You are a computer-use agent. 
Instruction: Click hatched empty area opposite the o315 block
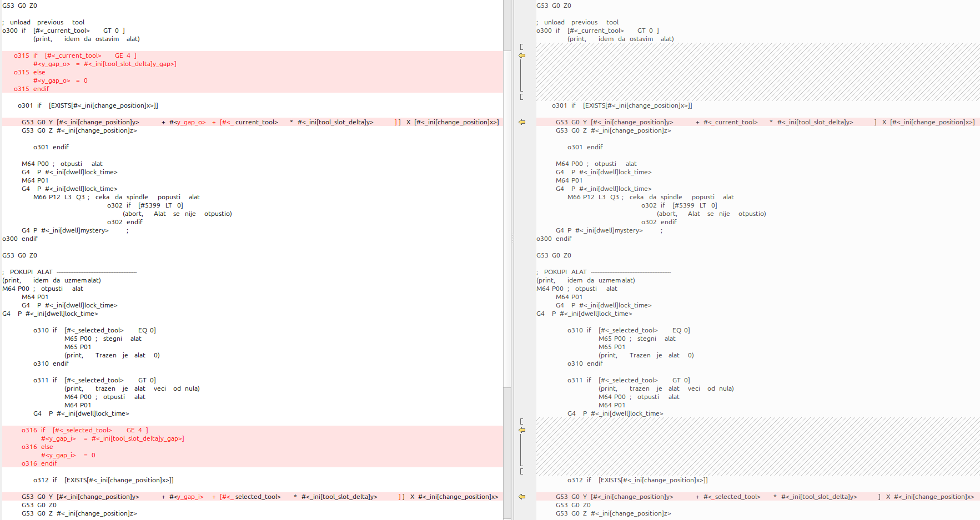(x=755, y=72)
